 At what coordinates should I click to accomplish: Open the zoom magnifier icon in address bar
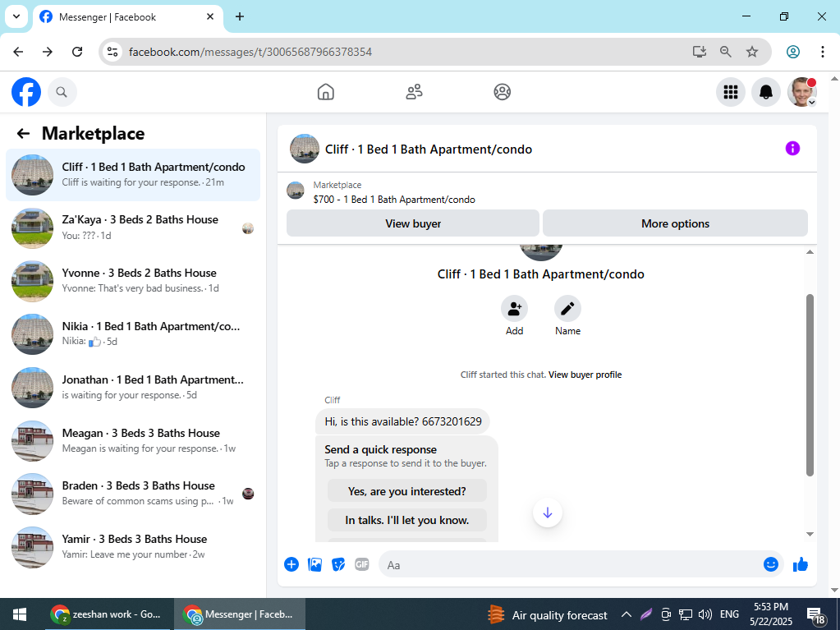click(725, 52)
